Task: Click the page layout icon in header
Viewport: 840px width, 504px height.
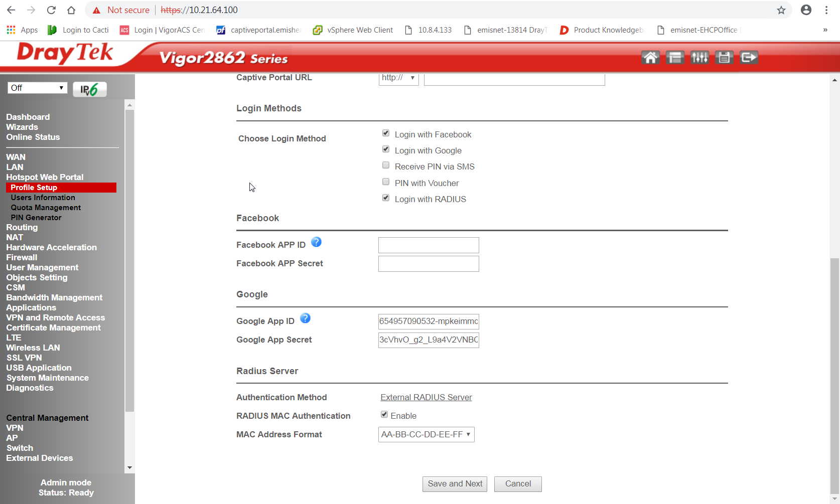Action: (675, 58)
